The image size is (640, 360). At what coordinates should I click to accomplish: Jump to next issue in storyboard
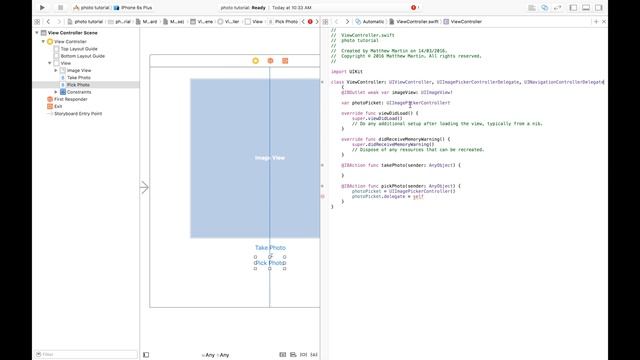[317, 22]
